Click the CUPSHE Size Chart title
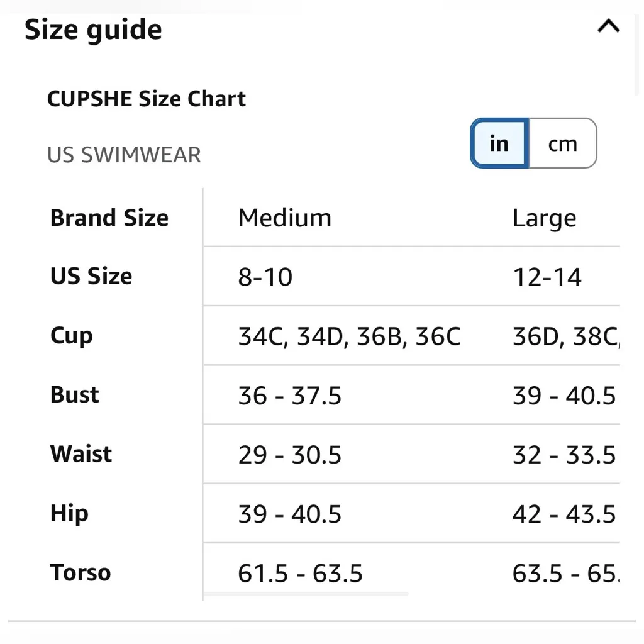The width and height of the screenshot is (644, 644). click(147, 99)
